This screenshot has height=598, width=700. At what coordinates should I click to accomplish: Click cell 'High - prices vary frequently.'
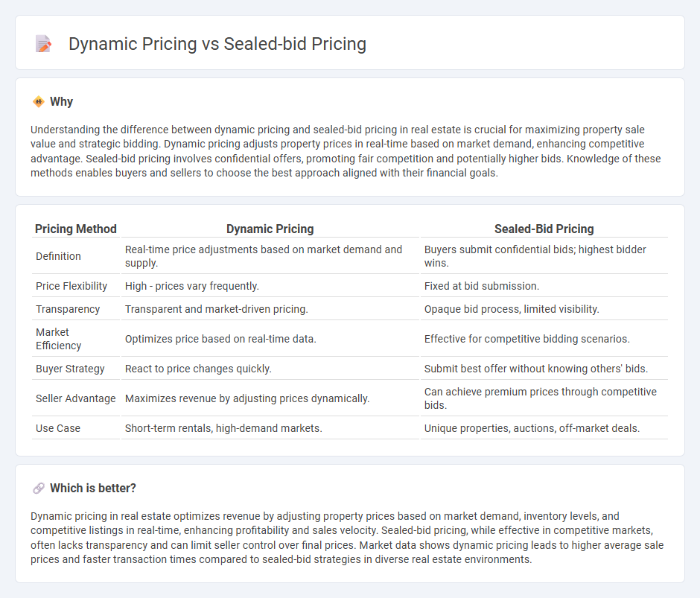(x=270, y=286)
